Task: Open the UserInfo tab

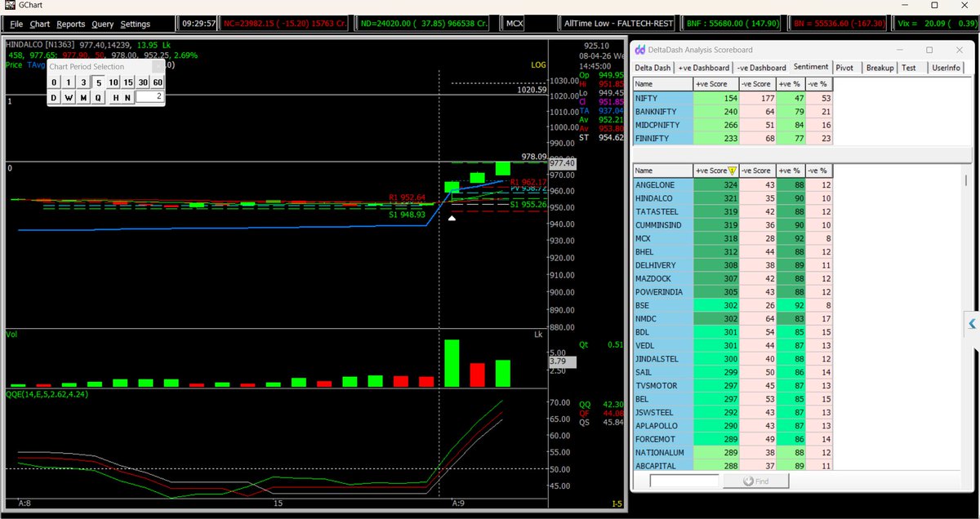Action: (x=946, y=68)
